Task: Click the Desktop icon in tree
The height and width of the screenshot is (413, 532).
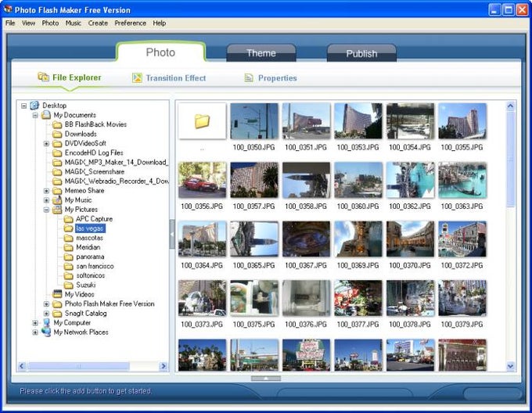Action: click(x=34, y=106)
